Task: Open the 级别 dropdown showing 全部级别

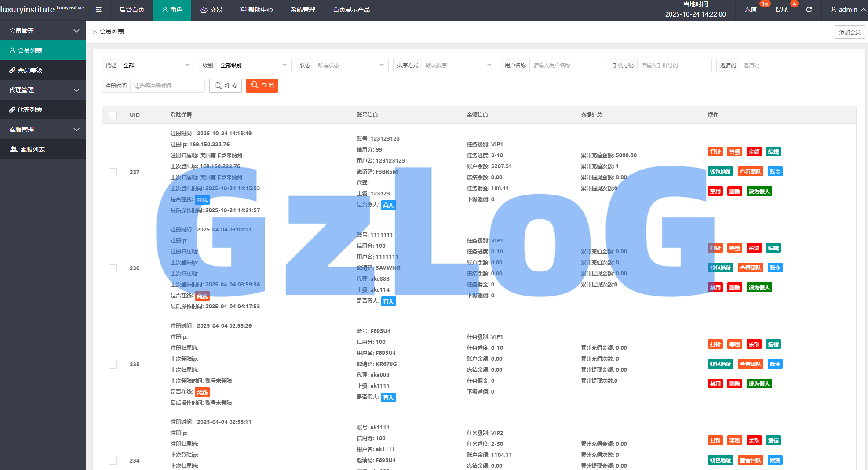Action: click(253, 65)
